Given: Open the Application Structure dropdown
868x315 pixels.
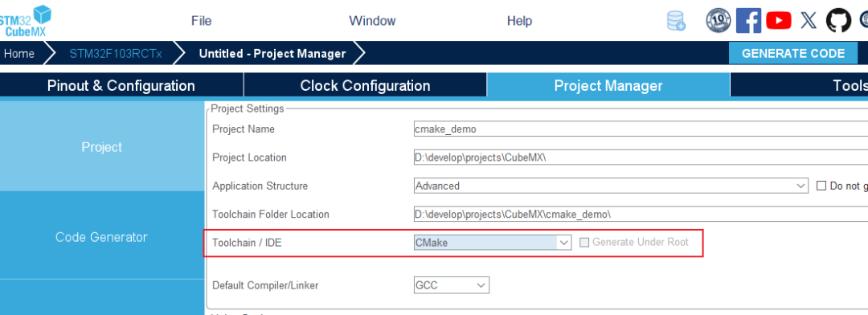Looking at the screenshot, I should click(611, 186).
